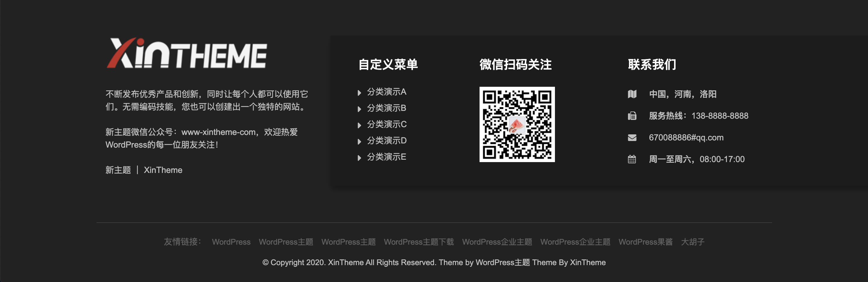This screenshot has width=868, height=282.
Task: Click the arrow bullet before 分类演示B
Action: [x=359, y=109]
